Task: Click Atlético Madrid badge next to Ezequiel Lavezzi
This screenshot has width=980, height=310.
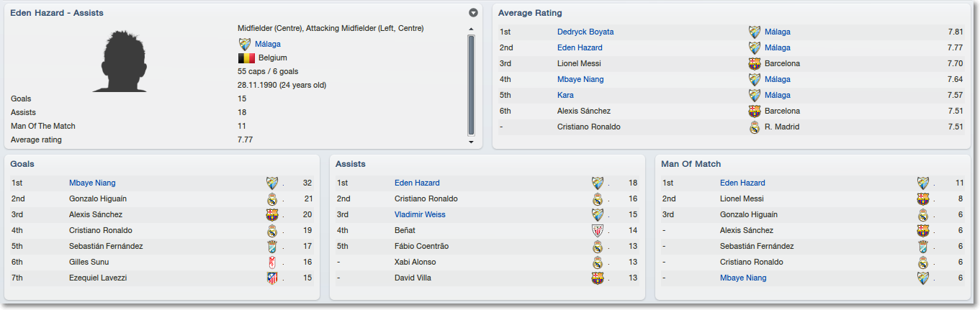Action: click(272, 278)
